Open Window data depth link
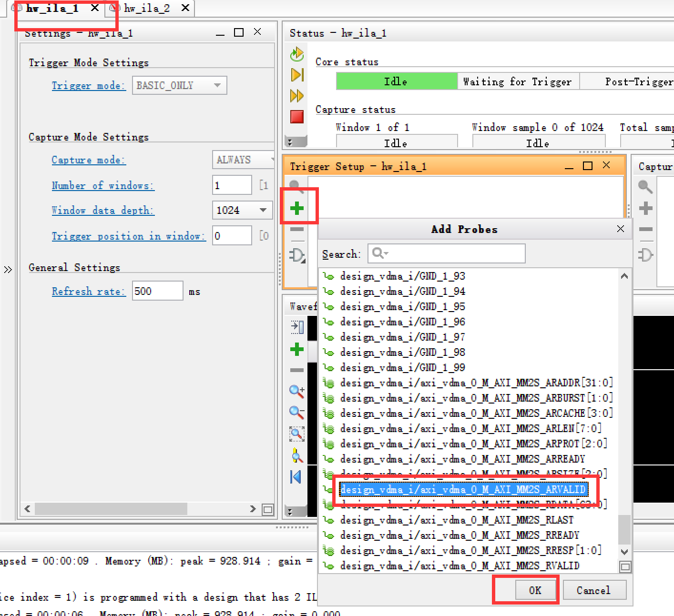Viewport: 674px width, 616px height. [x=103, y=211]
